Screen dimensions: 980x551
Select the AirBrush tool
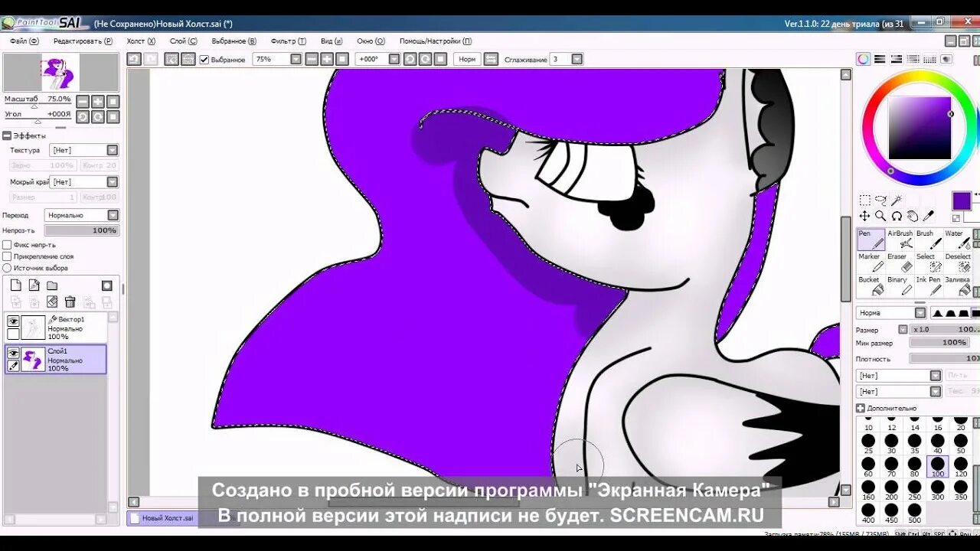[900, 240]
